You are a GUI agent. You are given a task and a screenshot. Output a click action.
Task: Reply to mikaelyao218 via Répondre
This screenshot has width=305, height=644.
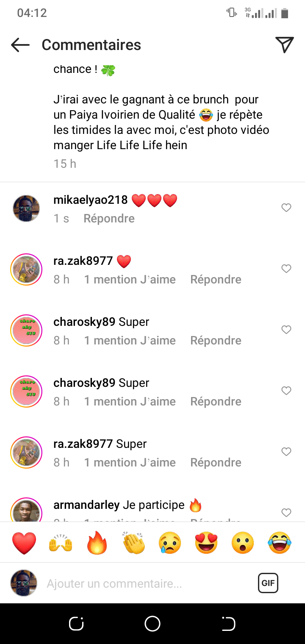[x=109, y=219]
